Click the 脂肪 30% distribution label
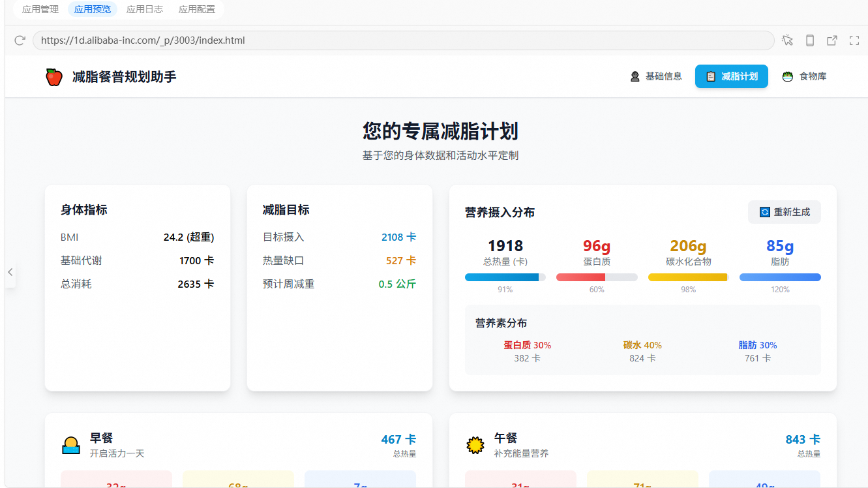 (758, 345)
